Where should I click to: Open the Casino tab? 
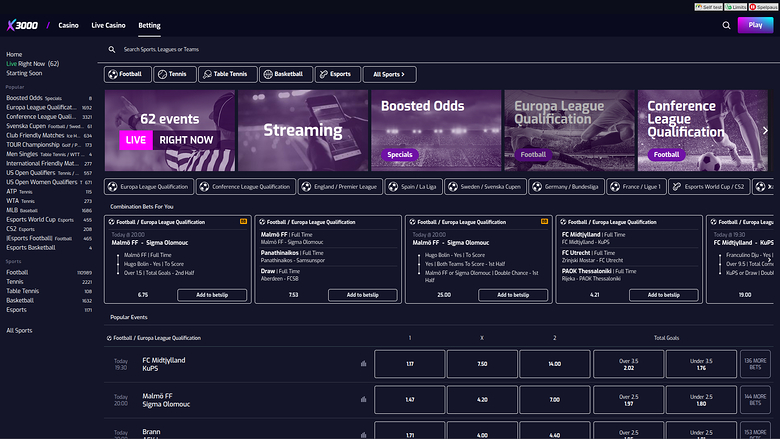pos(68,24)
